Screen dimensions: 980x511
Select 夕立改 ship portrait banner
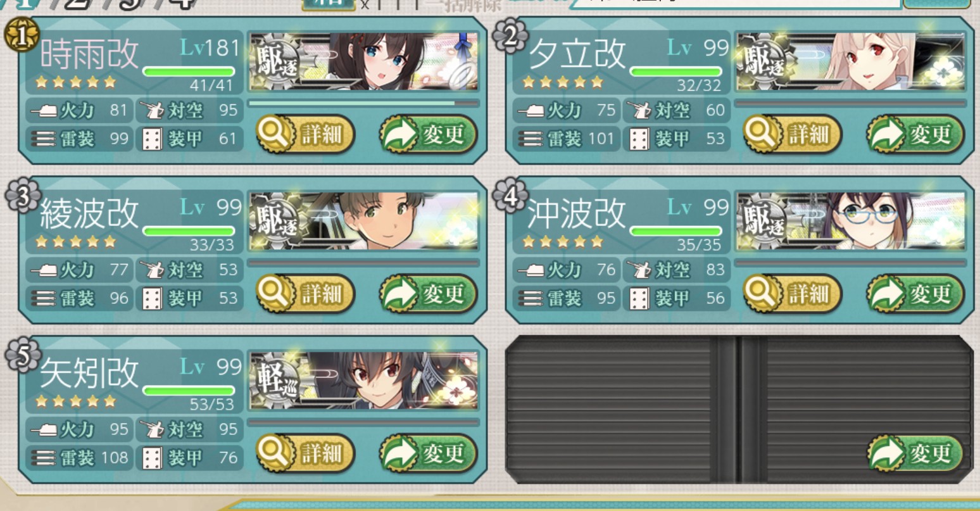[x=851, y=61]
